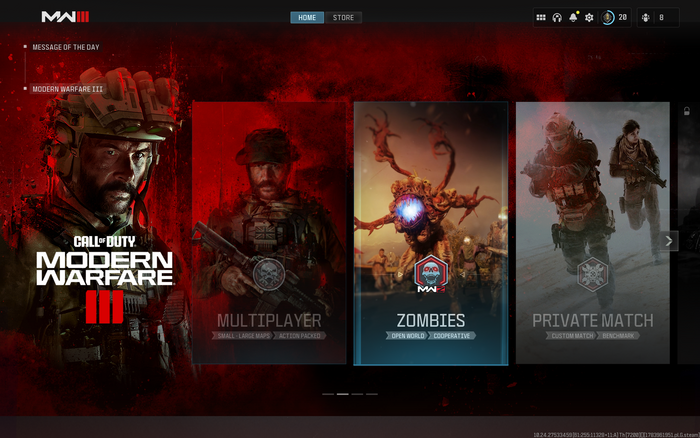Switch to the HOME tab

pyautogui.click(x=307, y=17)
